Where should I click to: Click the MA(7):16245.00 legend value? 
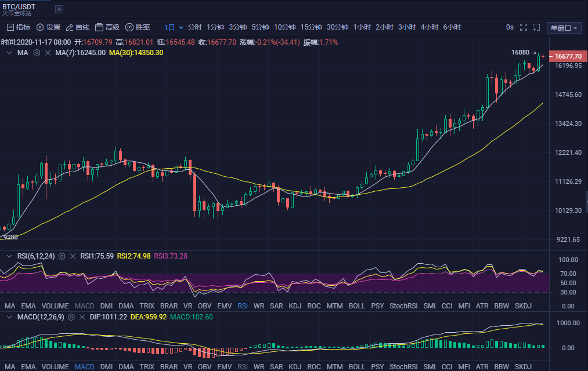click(80, 53)
